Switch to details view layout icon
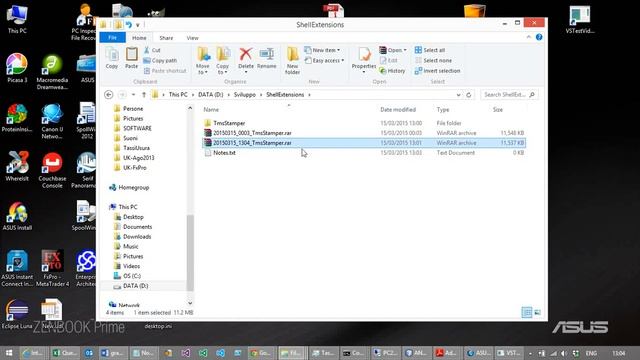Viewport: 640px width, 360px height. (527, 312)
